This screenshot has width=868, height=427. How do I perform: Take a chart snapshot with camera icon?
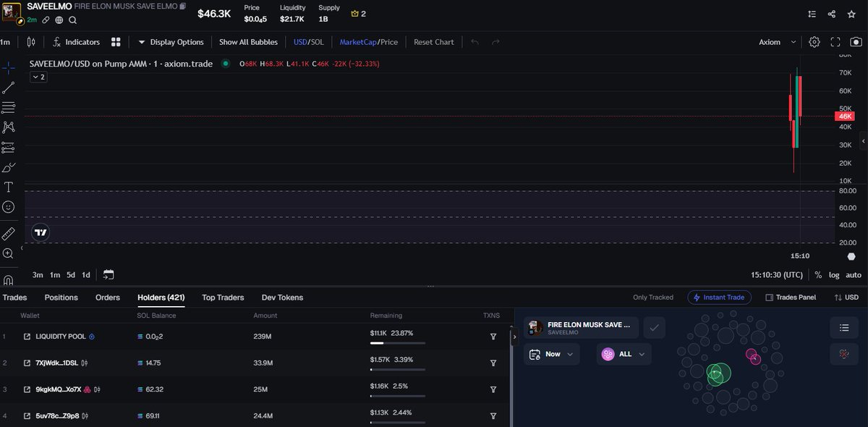[856, 42]
